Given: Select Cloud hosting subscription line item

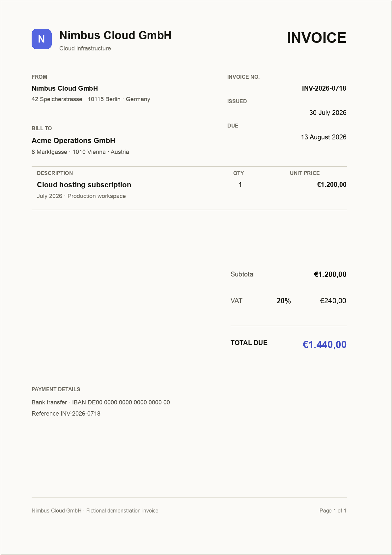Looking at the screenshot, I should click(x=84, y=185).
